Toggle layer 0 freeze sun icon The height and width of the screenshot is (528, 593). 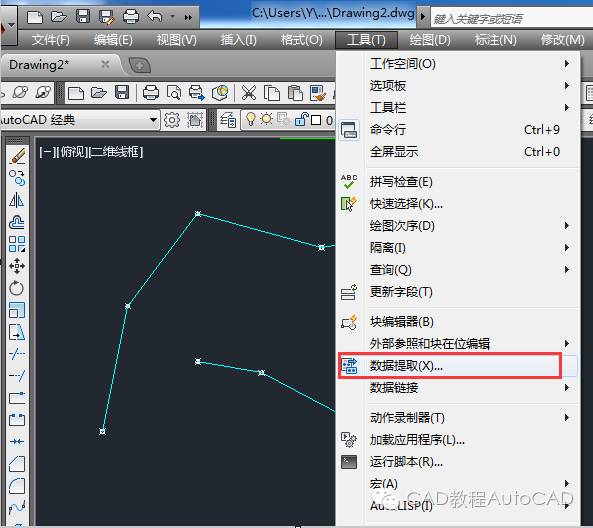point(266,119)
